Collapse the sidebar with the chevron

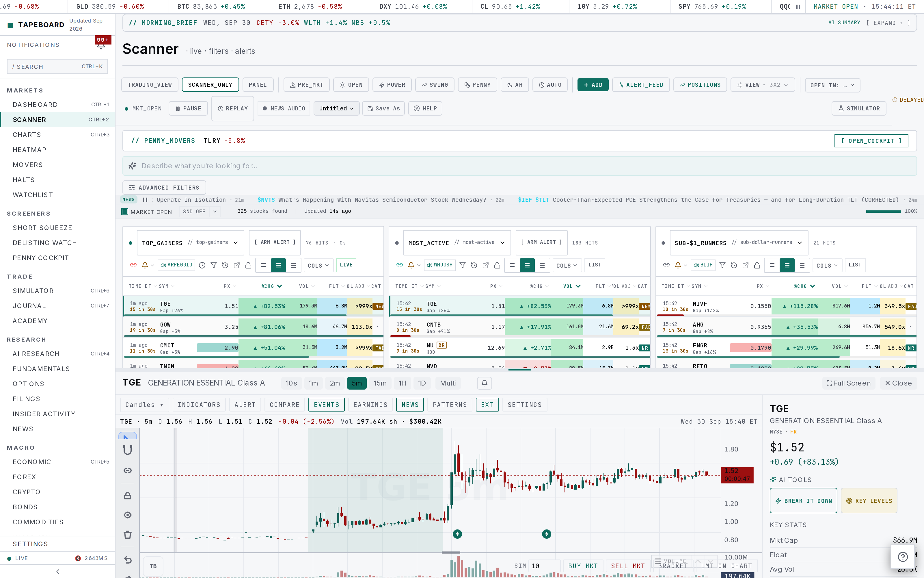[58, 572]
